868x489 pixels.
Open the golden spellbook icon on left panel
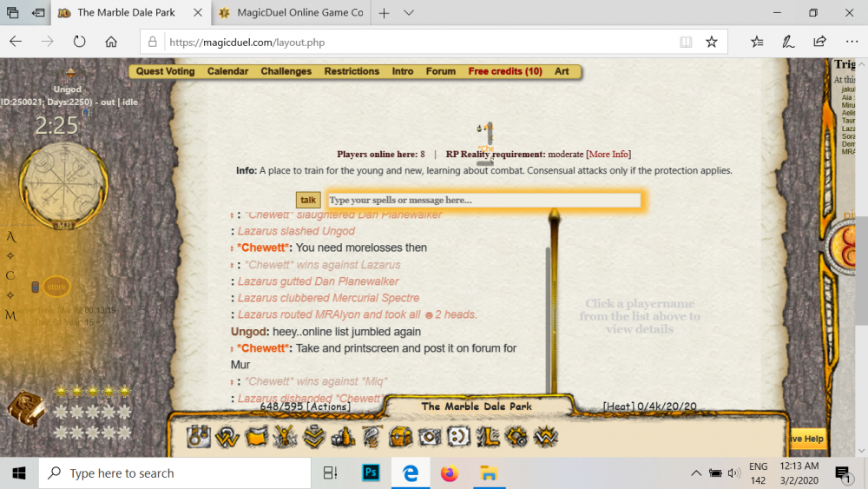(x=26, y=409)
